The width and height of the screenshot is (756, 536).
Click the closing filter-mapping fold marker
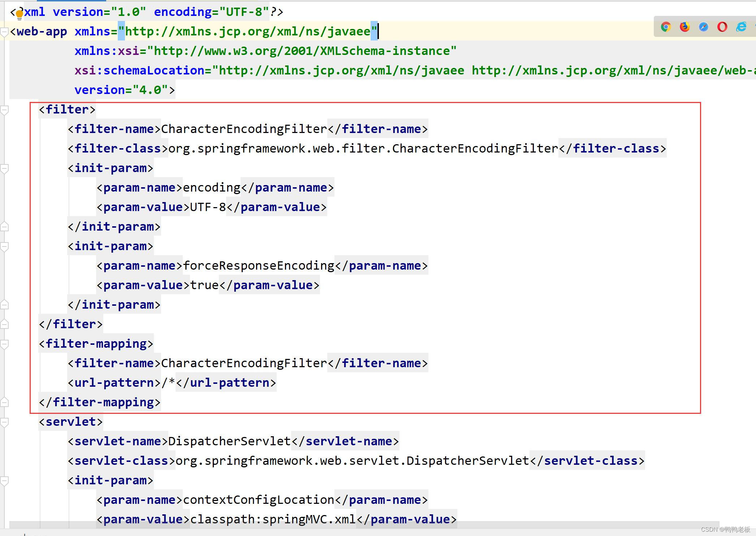tap(4, 402)
